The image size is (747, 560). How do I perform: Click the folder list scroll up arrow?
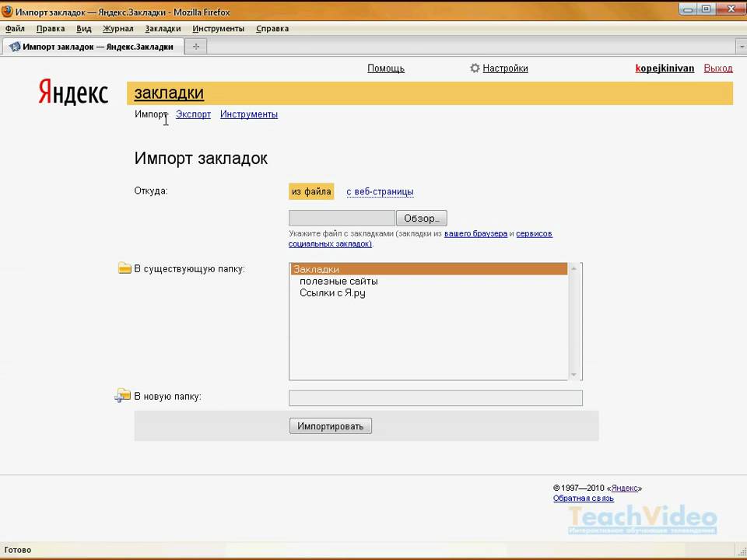click(x=574, y=269)
